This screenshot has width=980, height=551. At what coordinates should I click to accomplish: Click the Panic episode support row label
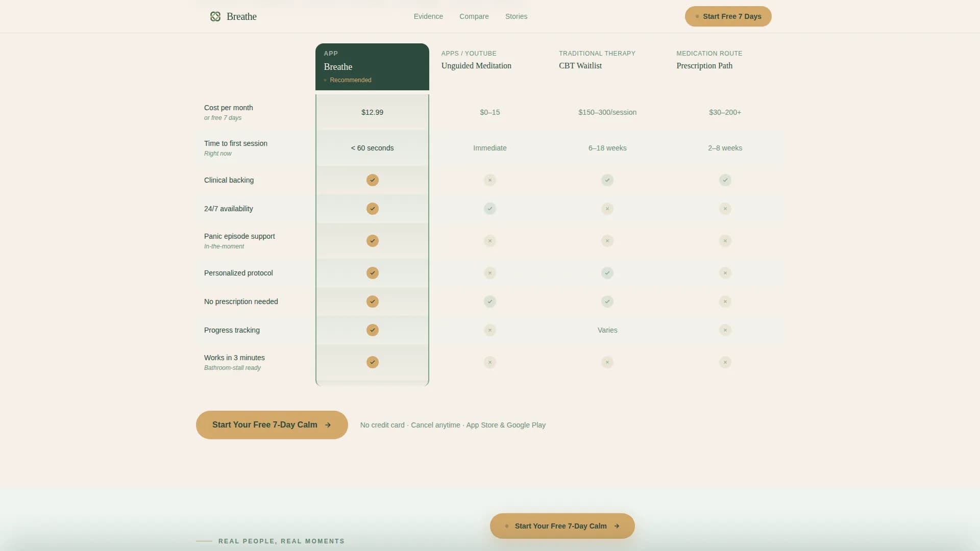coord(239,236)
